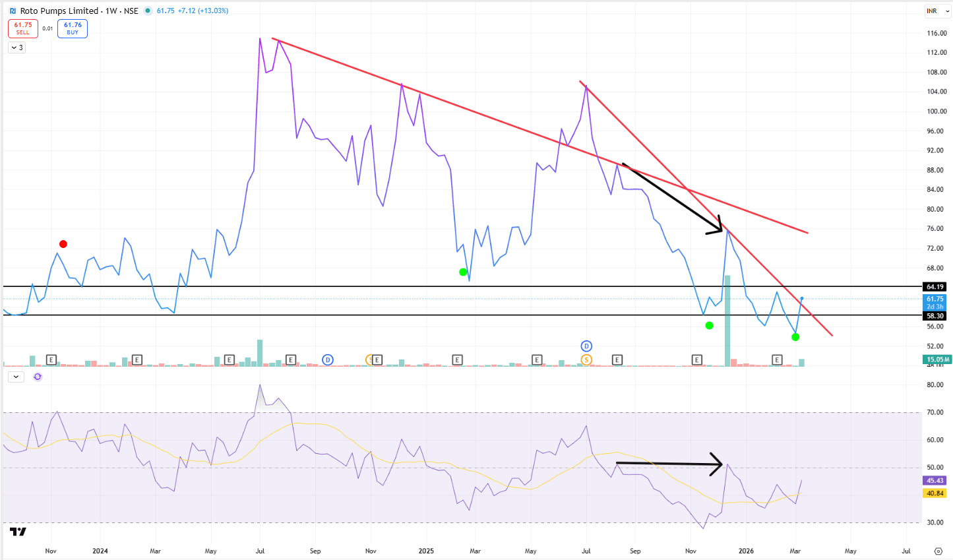
Task: Select the 64.19 horizontal line price label
Action: coord(935,287)
